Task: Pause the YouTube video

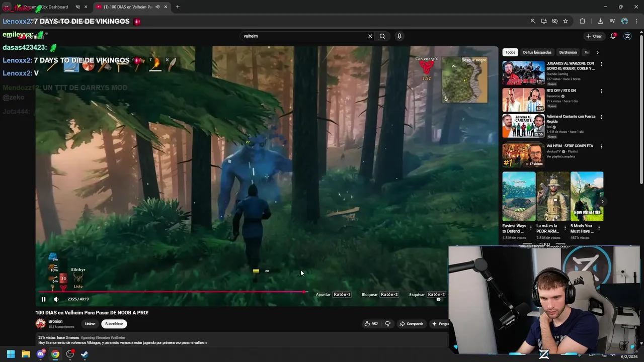Action: click(x=43, y=299)
